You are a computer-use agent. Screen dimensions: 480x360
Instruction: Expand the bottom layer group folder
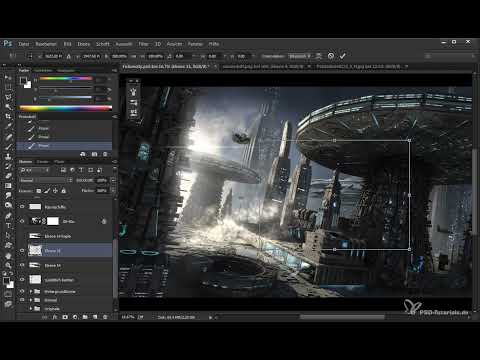click(31, 309)
